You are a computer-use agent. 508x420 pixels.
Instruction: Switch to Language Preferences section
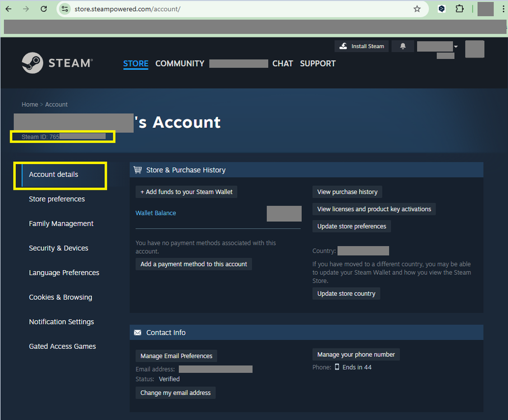pos(64,273)
